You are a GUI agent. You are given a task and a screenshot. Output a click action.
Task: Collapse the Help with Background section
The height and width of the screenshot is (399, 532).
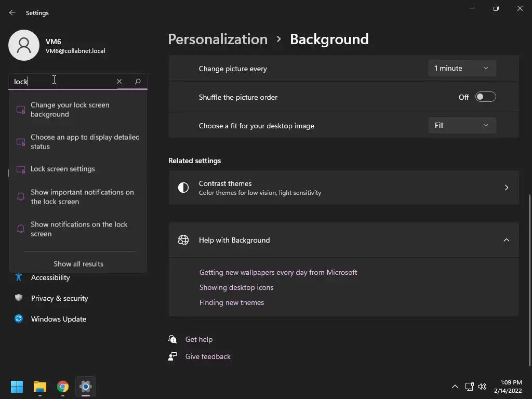(x=506, y=240)
